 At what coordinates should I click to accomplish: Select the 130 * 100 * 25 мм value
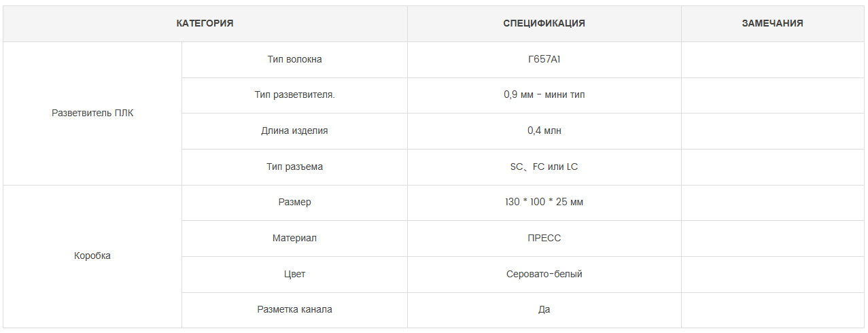point(544,203)
